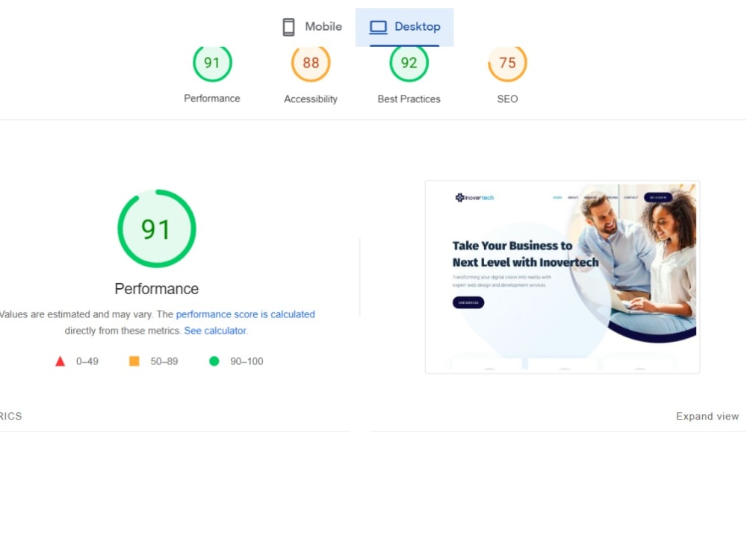Click the small Performance label at top
The image size is (747, 560).
pyautogui.click(x=212, y=99)
